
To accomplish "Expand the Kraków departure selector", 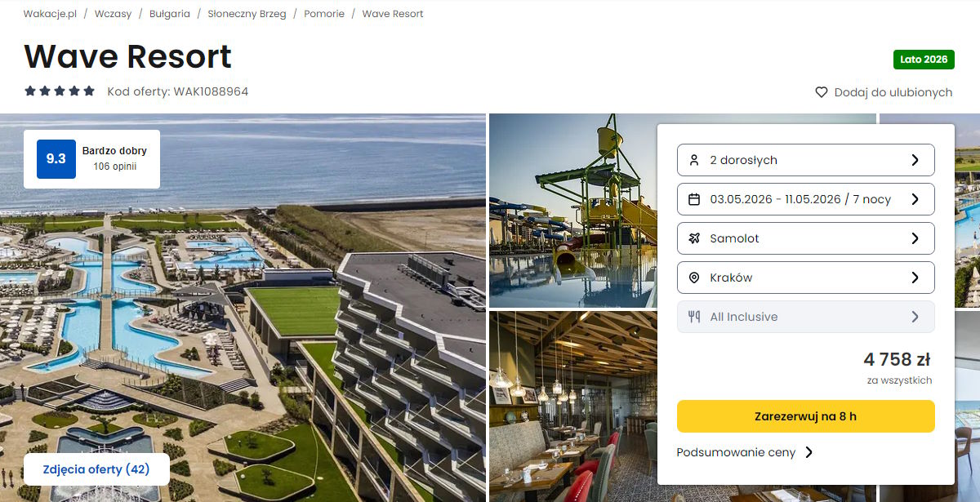I will coord(805,278).
